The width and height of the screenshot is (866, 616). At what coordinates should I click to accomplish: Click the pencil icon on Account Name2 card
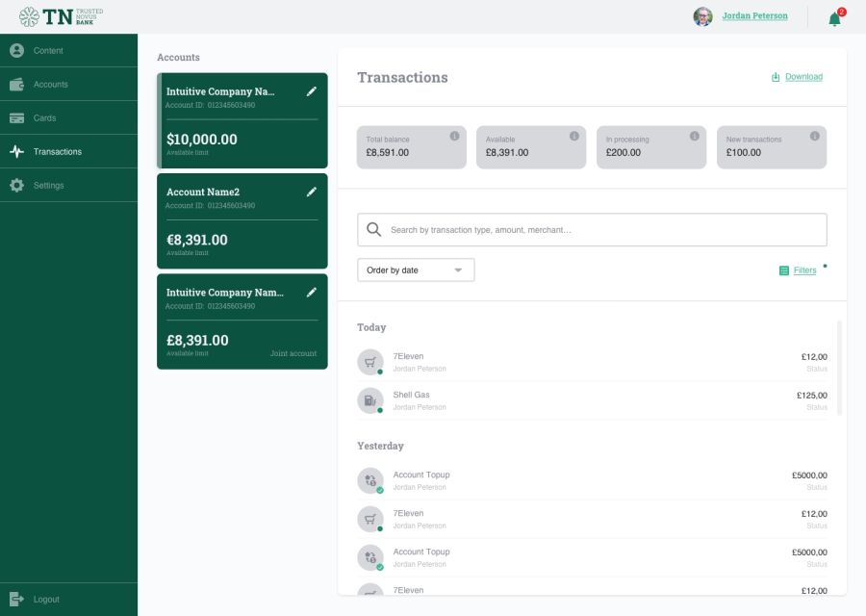coord(311,192)
